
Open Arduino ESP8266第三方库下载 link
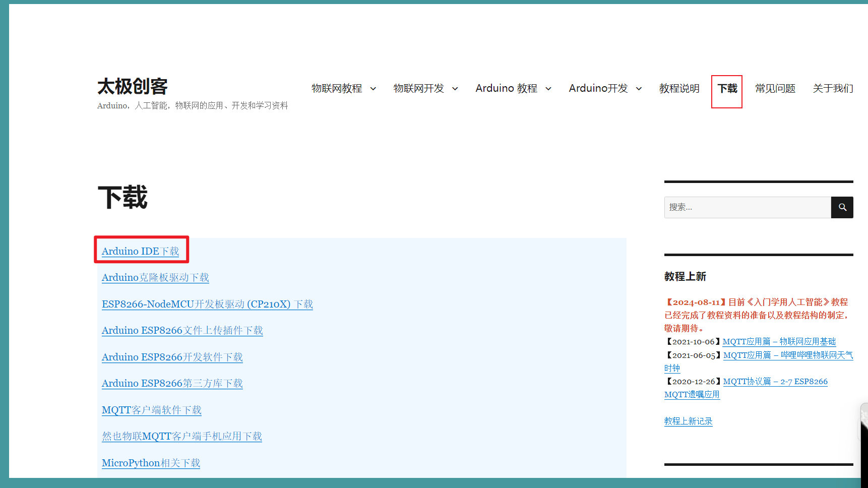[x=172, y=383]
